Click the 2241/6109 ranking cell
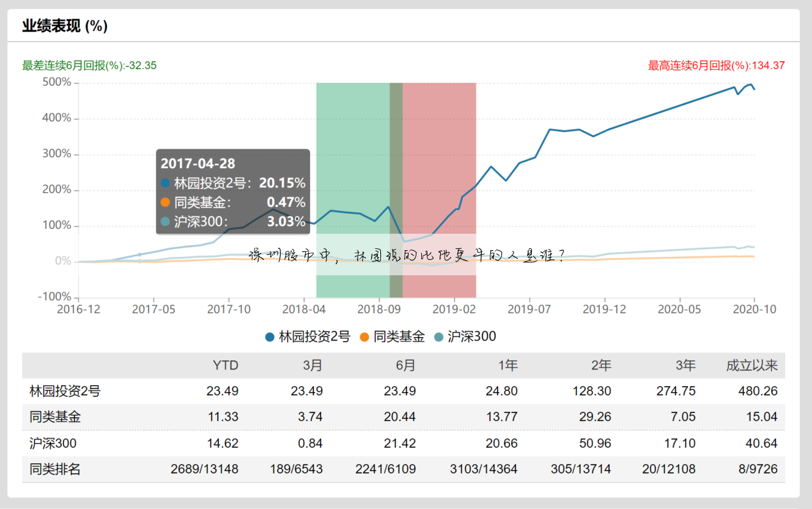 click(386, 469)
